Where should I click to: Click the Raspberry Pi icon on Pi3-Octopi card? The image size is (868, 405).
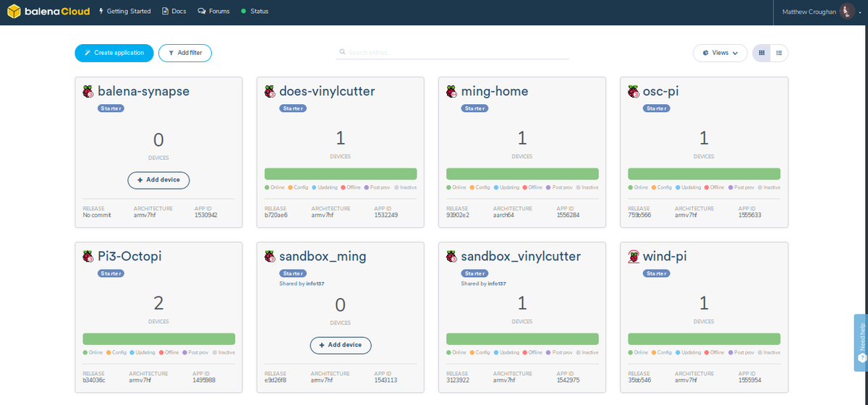click(x=88, y=257)
